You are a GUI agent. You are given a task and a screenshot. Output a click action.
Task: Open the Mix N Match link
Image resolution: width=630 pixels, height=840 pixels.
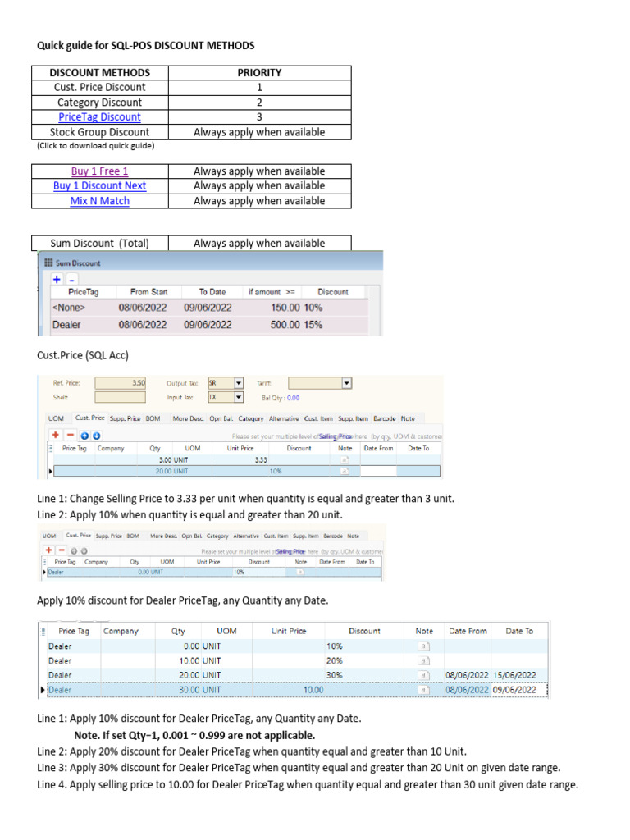99,201
